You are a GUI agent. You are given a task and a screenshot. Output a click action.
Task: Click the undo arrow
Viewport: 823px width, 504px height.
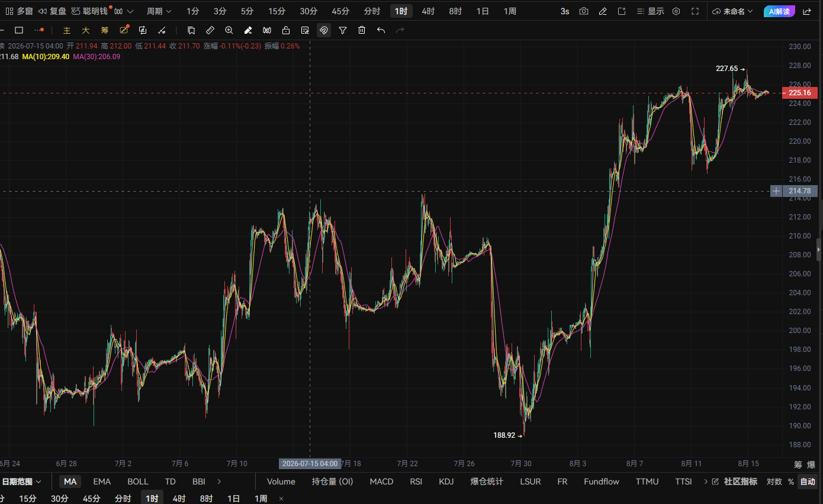coord(381,30)
